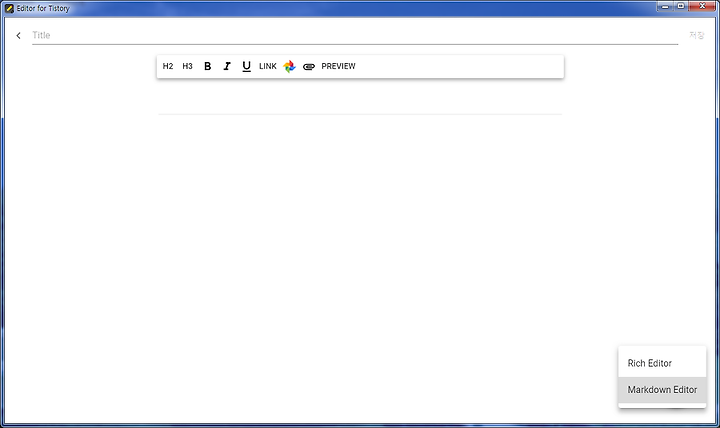Close the Editor for Tistory window
Image resolution: width=720 pixels, height=428 pixels.
tap(702, 6)
